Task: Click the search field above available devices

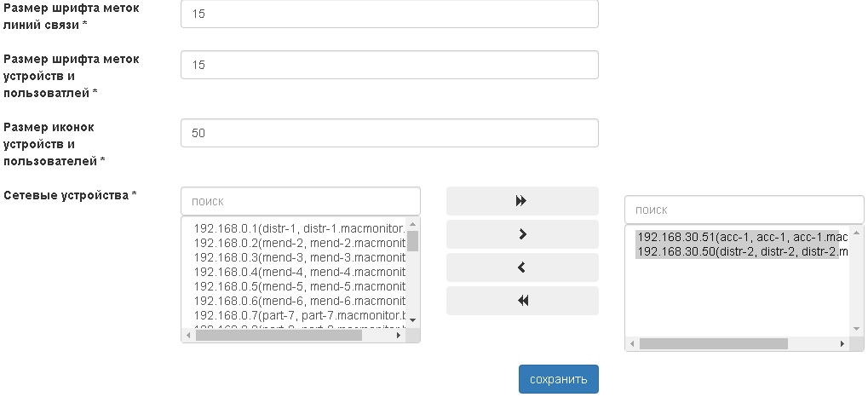Action: coord(300,201)
